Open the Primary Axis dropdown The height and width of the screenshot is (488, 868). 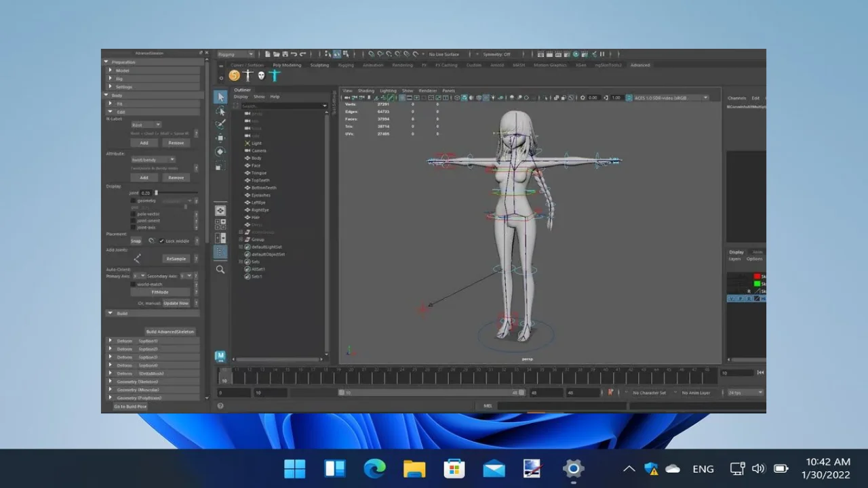click(139, 276)
